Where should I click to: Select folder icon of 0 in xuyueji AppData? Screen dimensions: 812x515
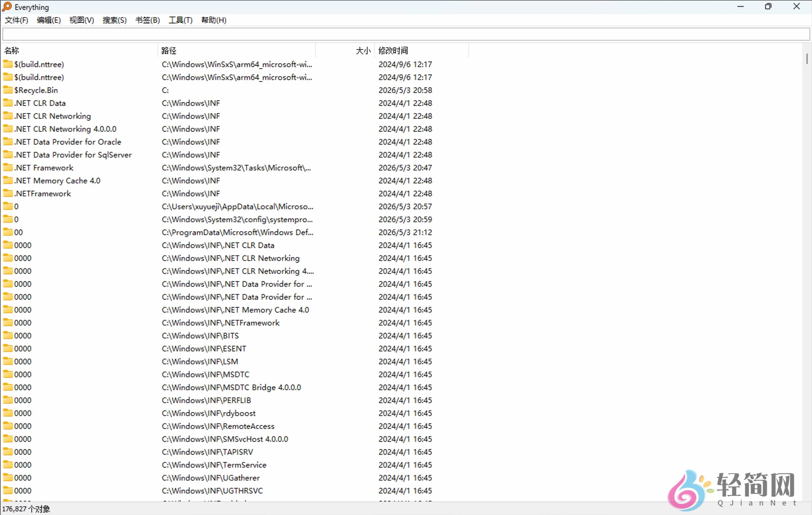[x=8, y=206]
